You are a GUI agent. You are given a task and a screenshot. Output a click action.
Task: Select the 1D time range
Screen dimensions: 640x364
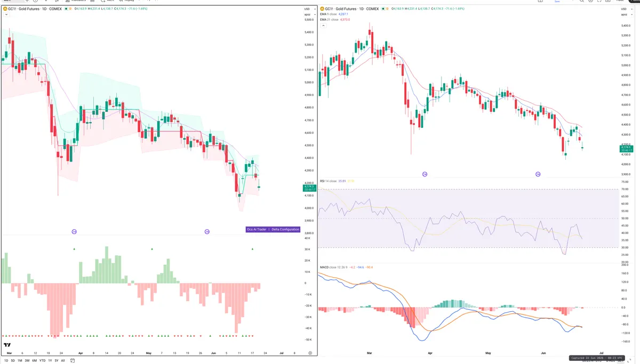(6, 360)
